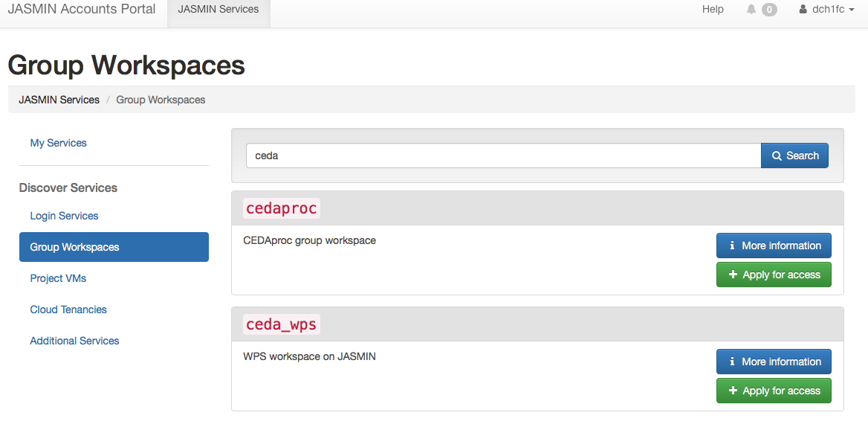Open the JASMIN Services navbar tab

[218, 10]
